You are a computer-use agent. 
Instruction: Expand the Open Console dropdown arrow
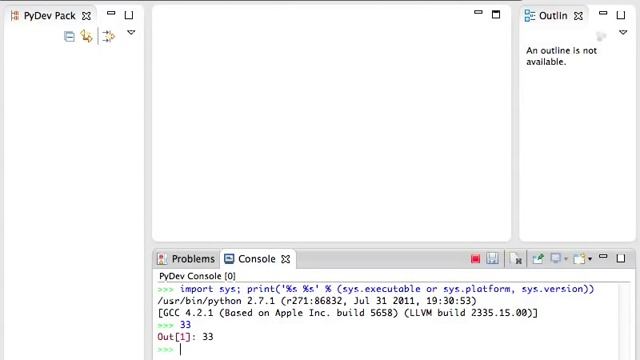pyautogui.click(x=590, y=259)
